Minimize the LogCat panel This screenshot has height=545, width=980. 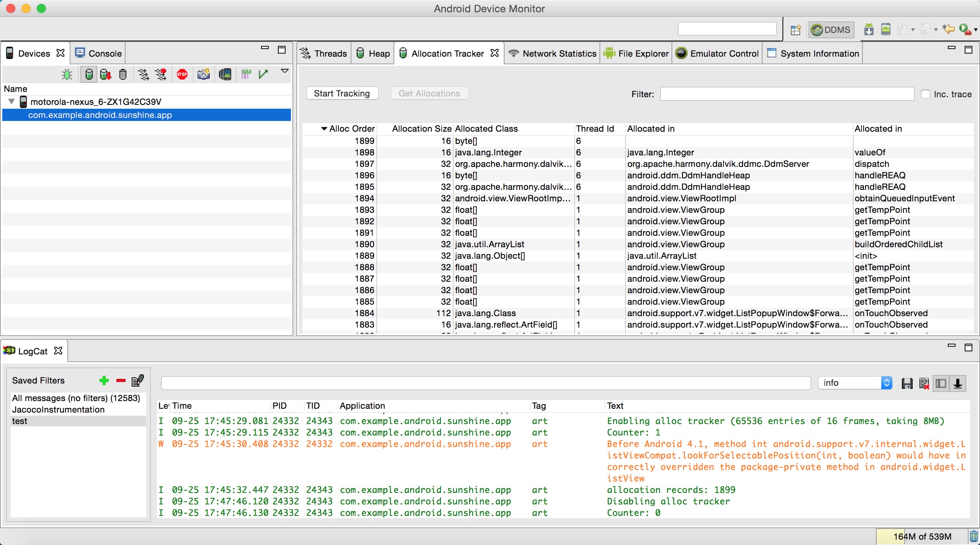point(952,345)
